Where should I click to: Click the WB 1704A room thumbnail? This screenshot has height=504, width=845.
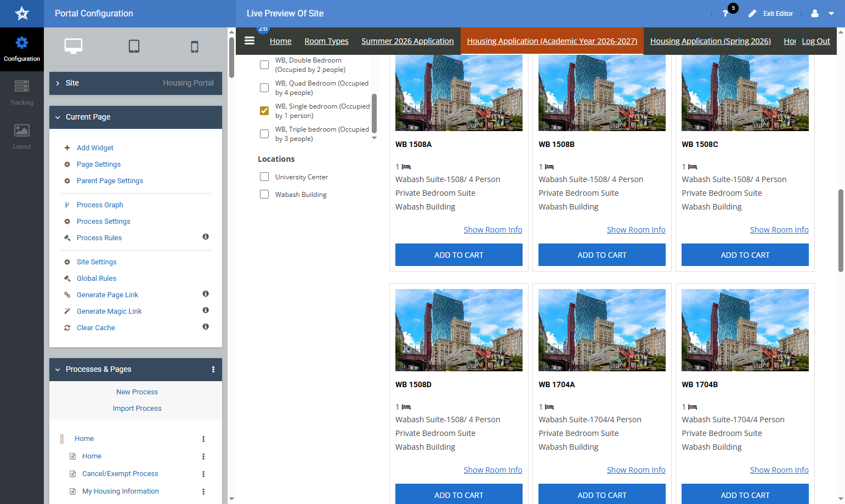coord(602,330)
